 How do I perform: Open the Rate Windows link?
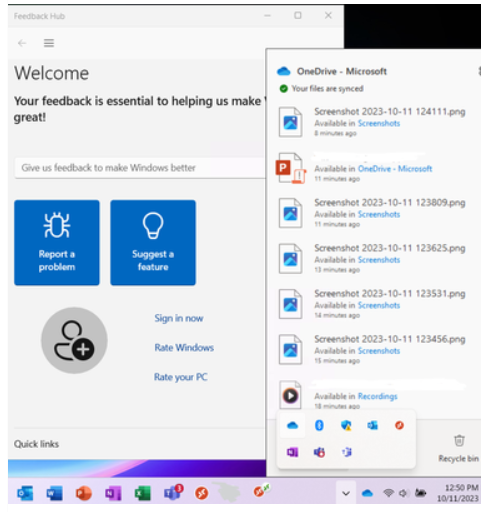pos(184,348)
